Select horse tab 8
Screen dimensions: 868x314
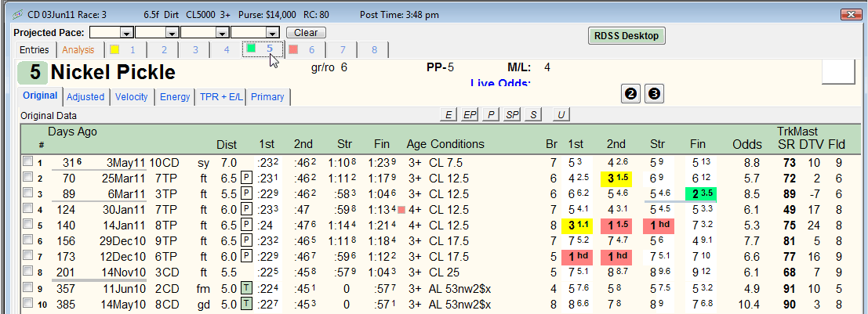point(374,50)
